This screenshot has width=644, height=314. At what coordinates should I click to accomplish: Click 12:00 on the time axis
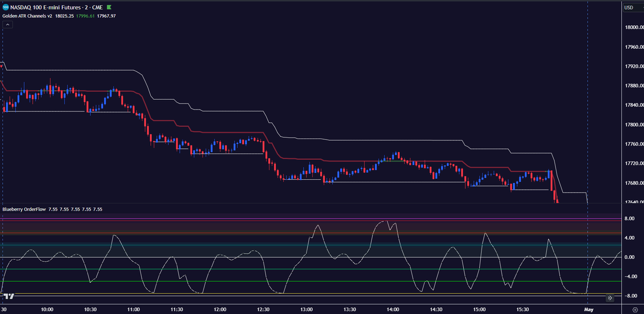pos(220,310)
